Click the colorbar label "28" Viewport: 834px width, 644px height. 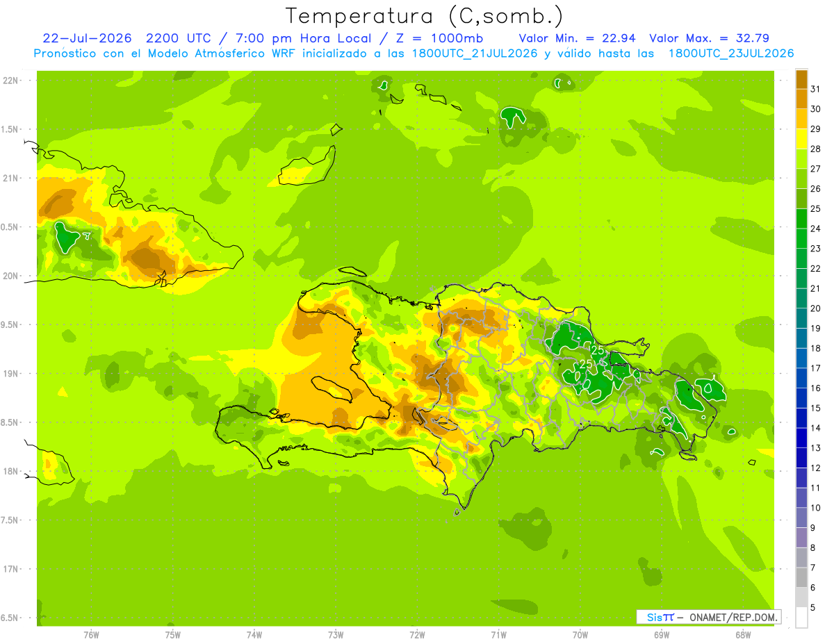click(816, 149)
